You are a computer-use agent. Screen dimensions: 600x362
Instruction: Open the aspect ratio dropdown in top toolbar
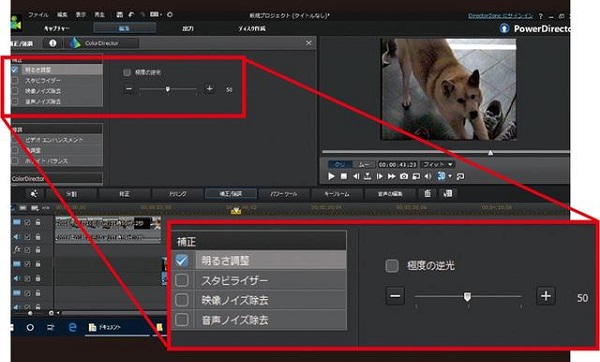click(156, 15)
